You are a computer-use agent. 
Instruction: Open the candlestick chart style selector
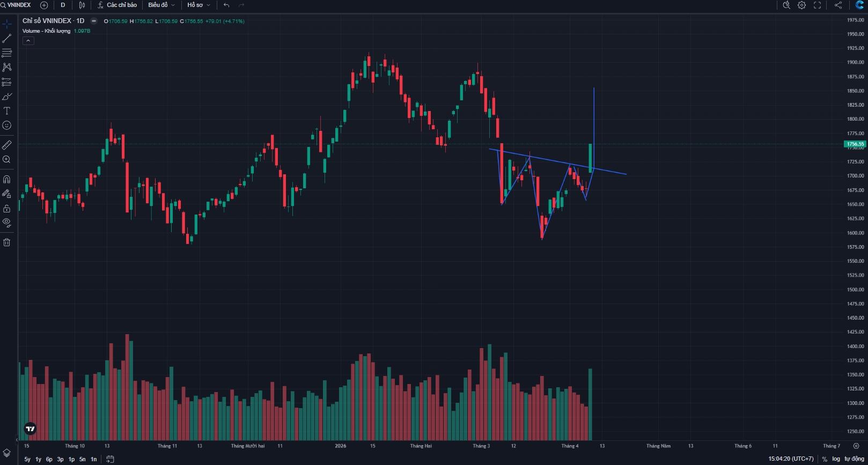click(82, 5)
